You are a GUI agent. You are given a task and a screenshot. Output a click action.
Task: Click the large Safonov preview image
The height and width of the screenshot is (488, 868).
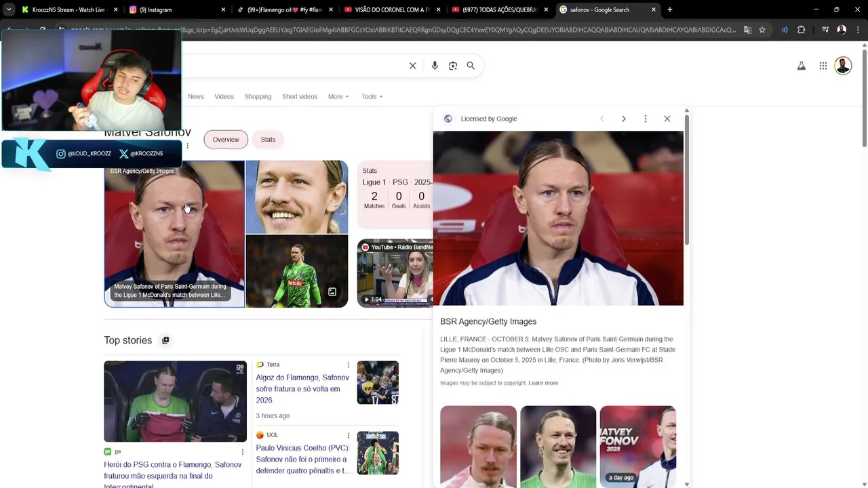pyautogui.click(x=558, y=218)
